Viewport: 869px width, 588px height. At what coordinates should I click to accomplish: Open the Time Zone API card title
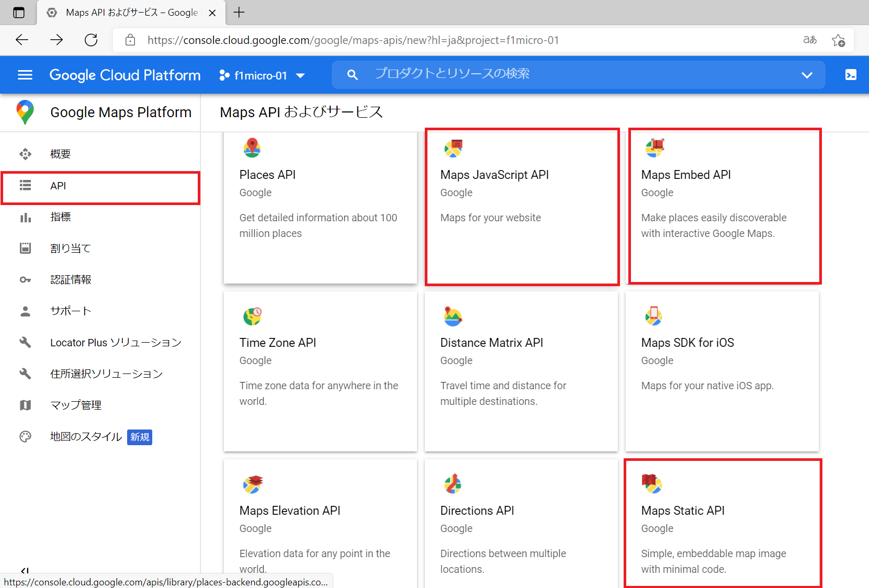[x=278, y=343]
